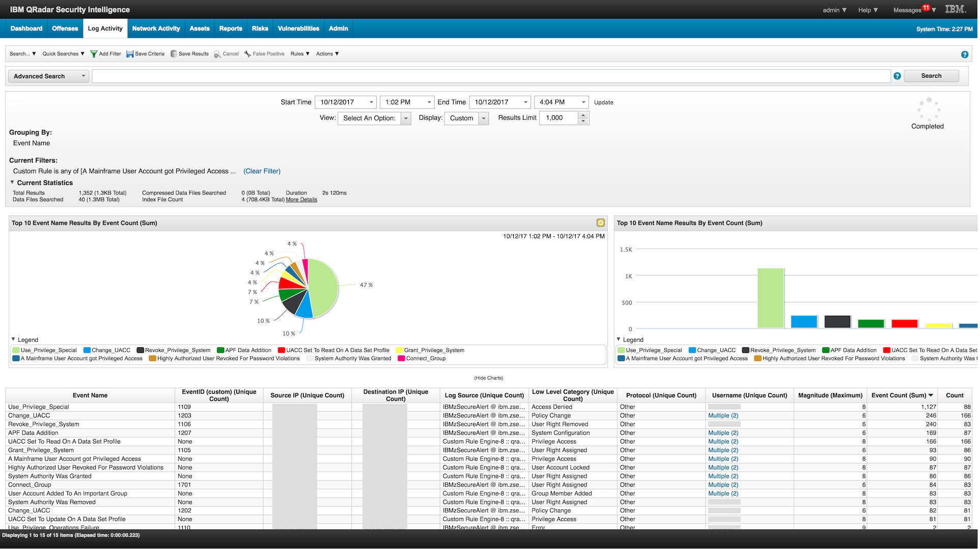Collapse the bar chart Legend
Viewport: 980px width, 550px height.
[x=619, y=339]
